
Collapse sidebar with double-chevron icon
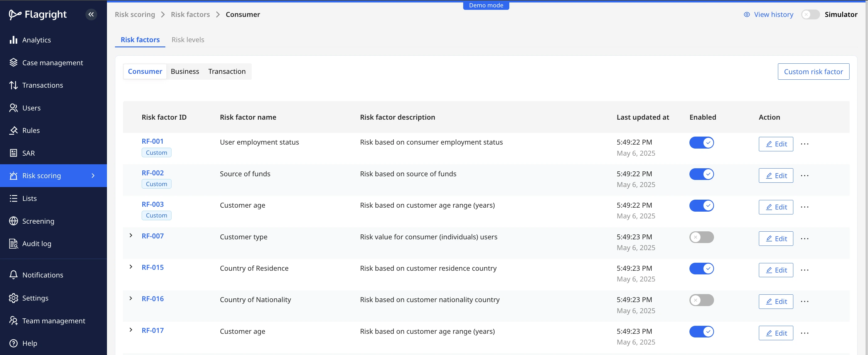[x=91, y=14]
